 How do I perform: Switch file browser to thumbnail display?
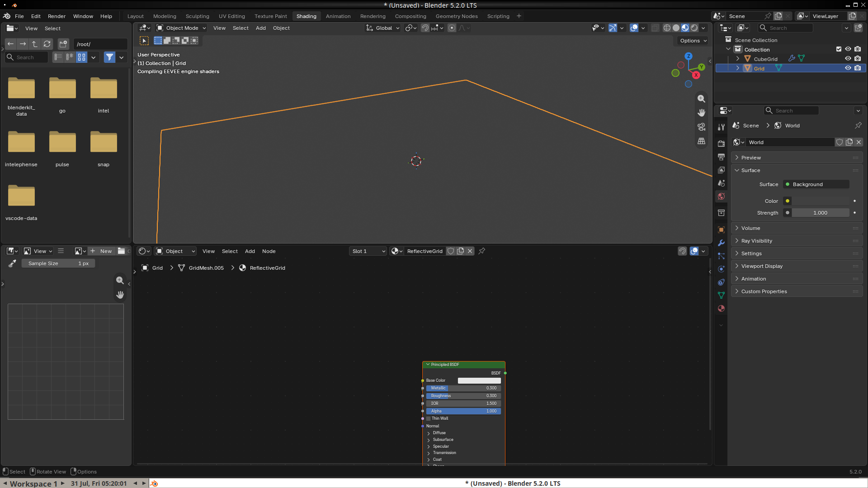(x=81, y=57)
